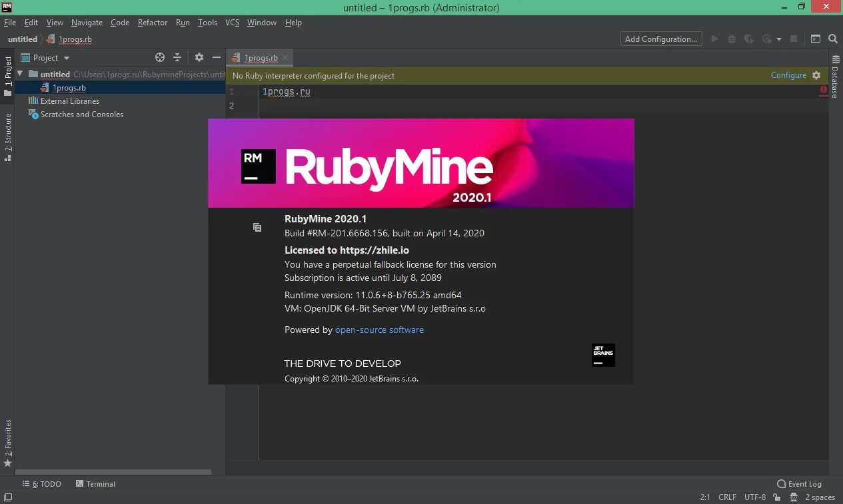Image resolution: width=843 pixels, height=504 pixels.
Task: Click the RubyMine app icon in title bar
Action: point(7,7)
